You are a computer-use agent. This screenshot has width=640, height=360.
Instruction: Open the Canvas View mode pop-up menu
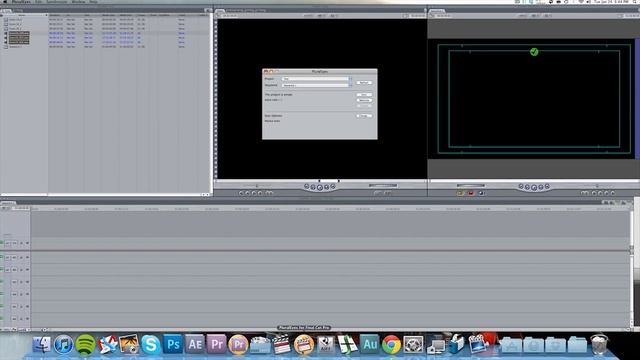548,16
